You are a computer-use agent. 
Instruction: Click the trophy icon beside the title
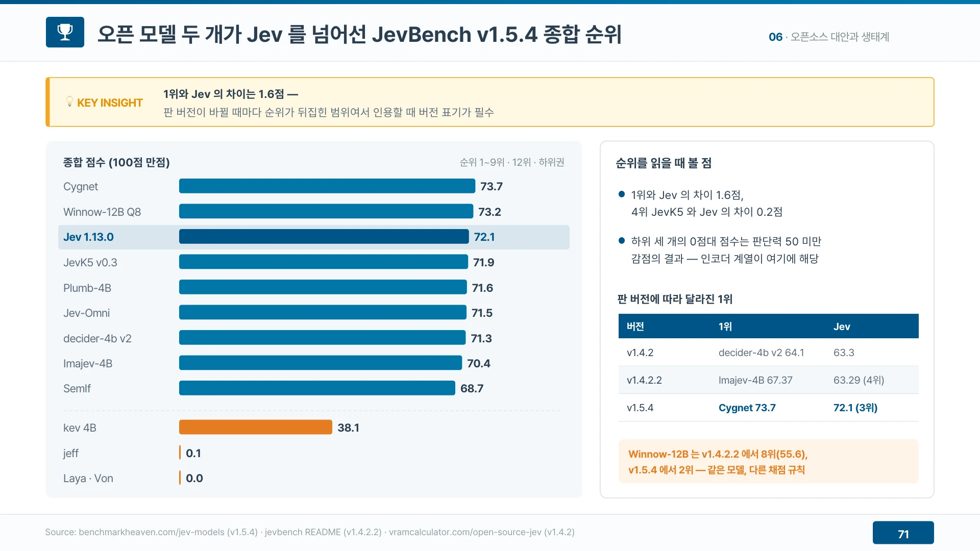65,32
